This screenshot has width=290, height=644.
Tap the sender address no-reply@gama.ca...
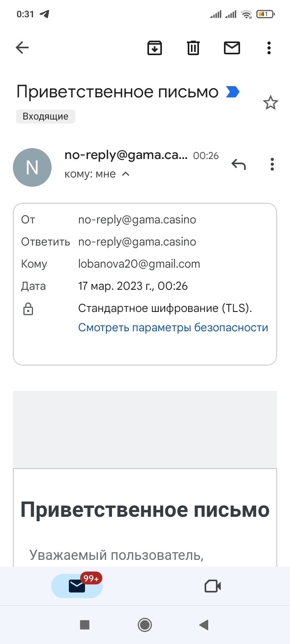[126, 155]
